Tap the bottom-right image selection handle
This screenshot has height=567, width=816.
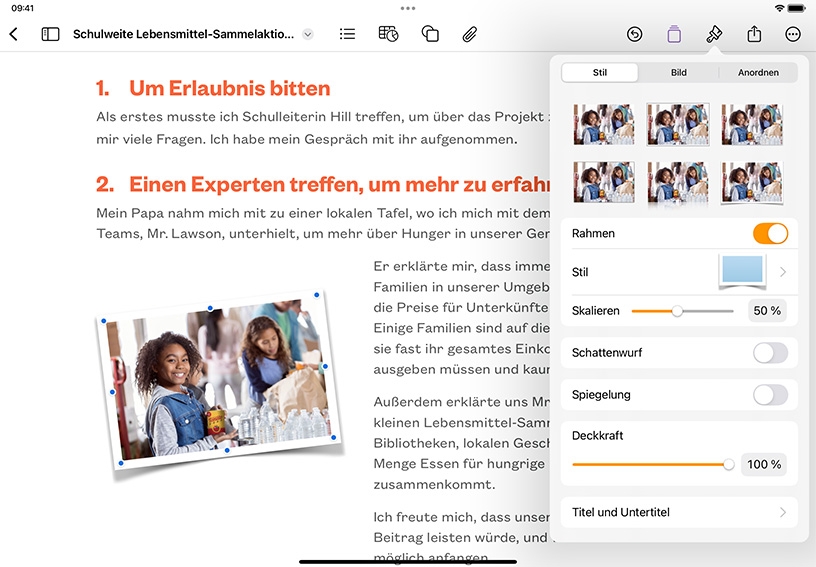pos(334,437)
